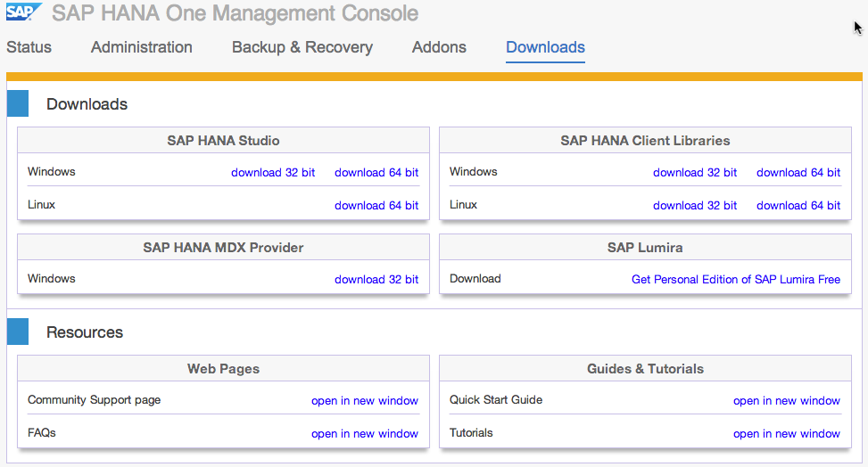
Task: Go to the Addons tab
Action: 439,47
